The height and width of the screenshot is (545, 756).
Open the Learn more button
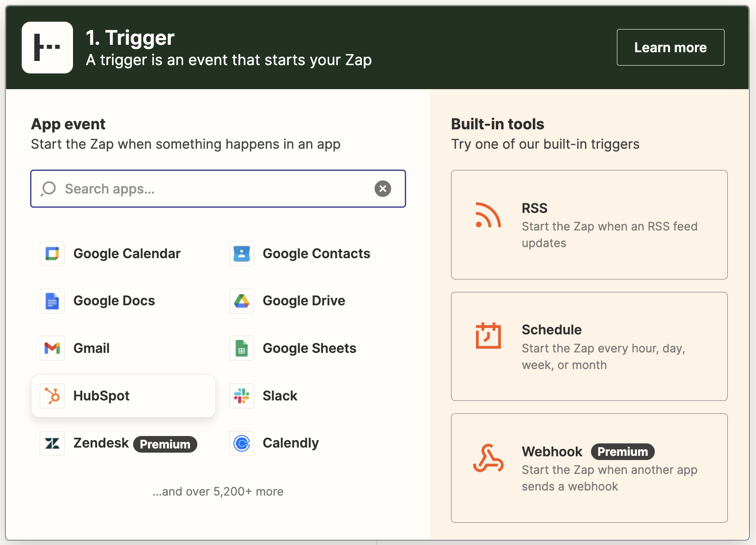[671, 48]
